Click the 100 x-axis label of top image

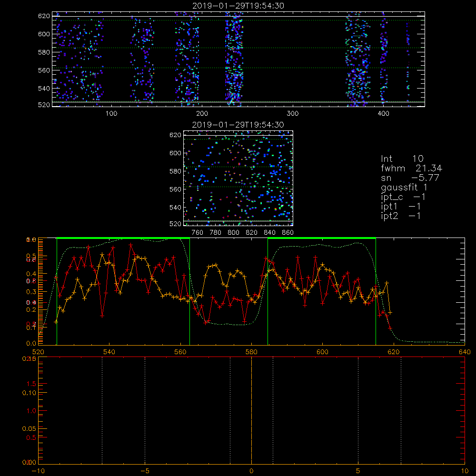[111, 114]
